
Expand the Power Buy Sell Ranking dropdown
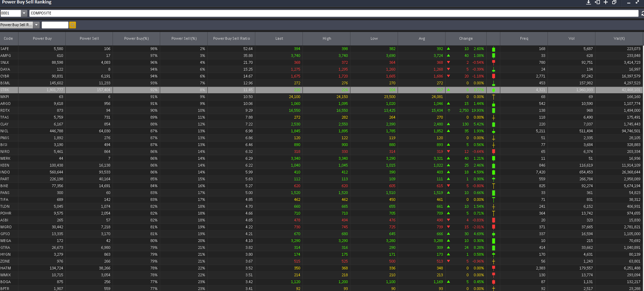[36, 25]
